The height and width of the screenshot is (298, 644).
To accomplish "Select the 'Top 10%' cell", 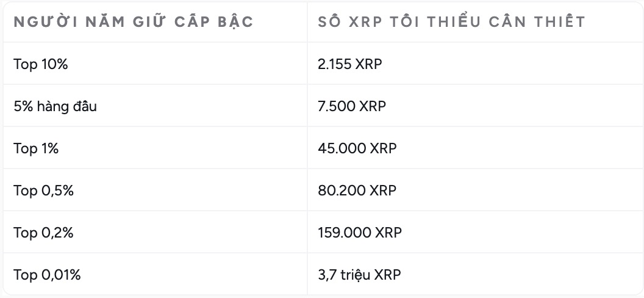I will (41, 64).
